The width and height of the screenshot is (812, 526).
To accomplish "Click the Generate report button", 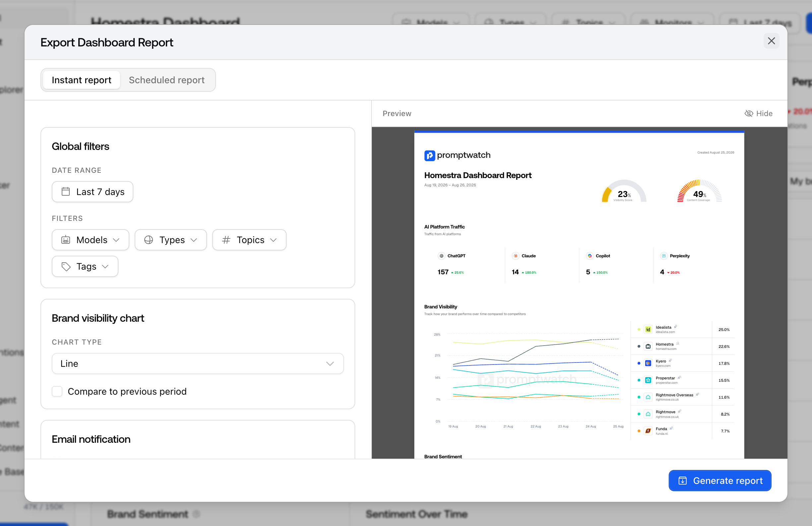I will pyautogui.click(x=720, y=481).
